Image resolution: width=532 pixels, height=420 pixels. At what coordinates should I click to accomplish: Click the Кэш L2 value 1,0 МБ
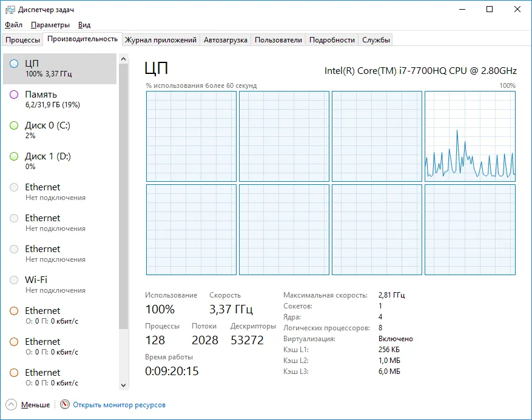(x=389, y=361)
